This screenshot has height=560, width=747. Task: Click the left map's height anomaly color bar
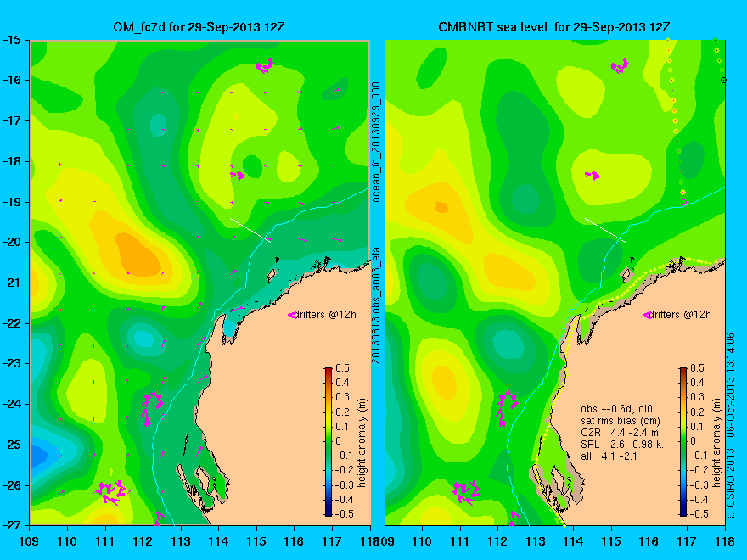coord(329,441)
